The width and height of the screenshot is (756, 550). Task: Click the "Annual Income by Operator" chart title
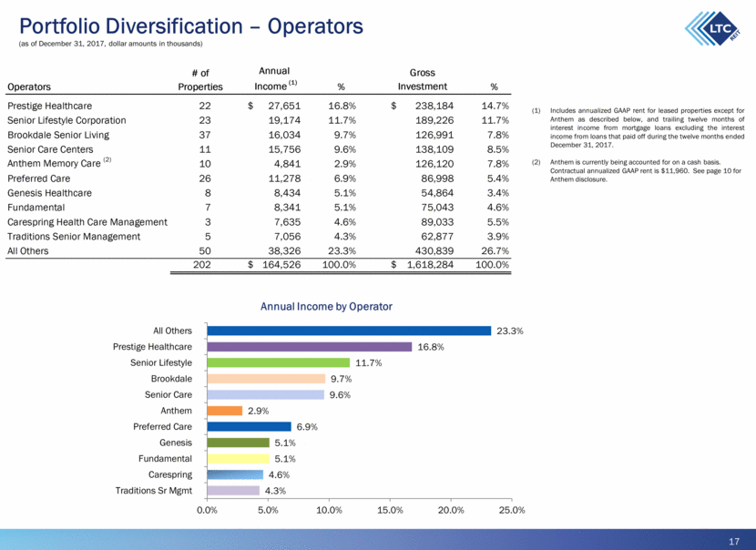coord(326,307)
